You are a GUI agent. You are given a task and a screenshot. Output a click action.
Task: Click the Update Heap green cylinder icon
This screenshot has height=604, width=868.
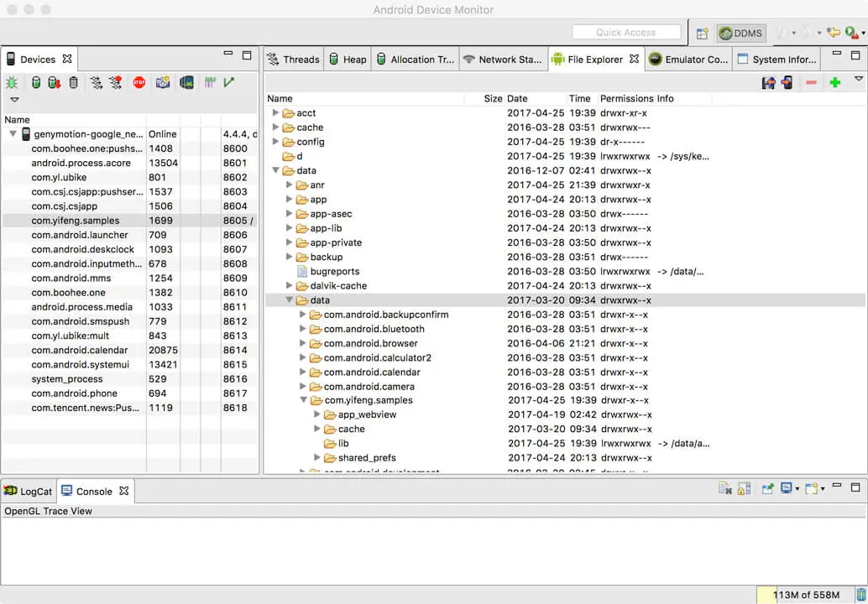[36, 83]
